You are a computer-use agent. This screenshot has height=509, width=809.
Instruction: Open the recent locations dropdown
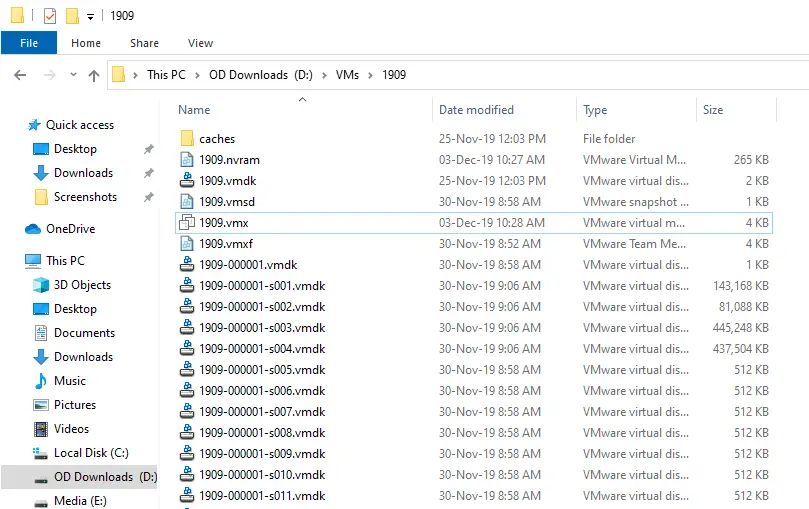click(73, 75)
